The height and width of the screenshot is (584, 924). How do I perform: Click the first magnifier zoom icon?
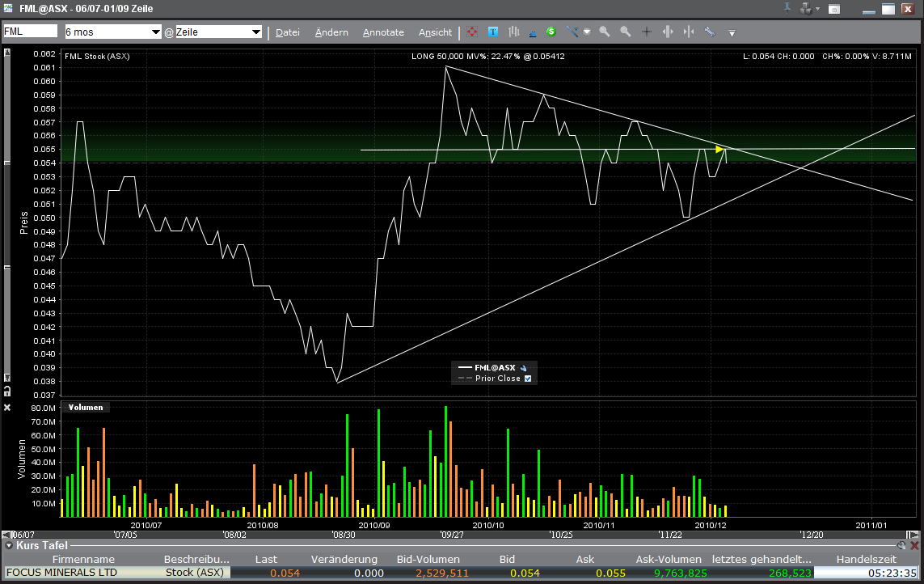605,32
